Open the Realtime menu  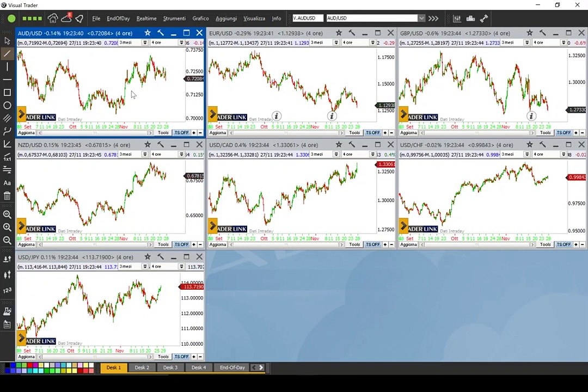coord(146,19)
